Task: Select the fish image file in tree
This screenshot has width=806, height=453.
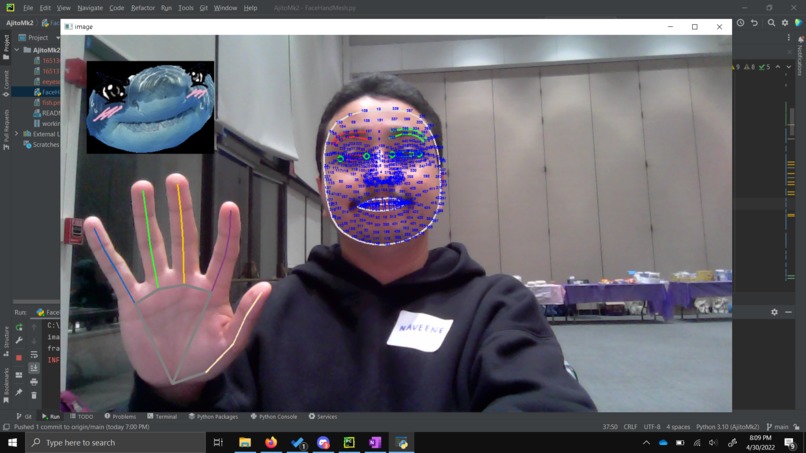Action: [47, 102]
